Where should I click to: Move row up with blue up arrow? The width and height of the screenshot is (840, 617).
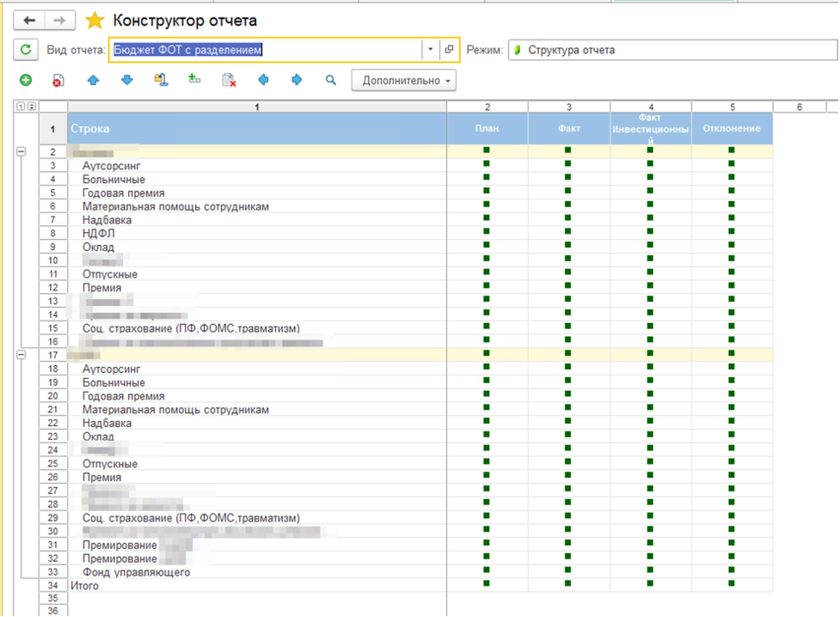[x=93, y=80]
